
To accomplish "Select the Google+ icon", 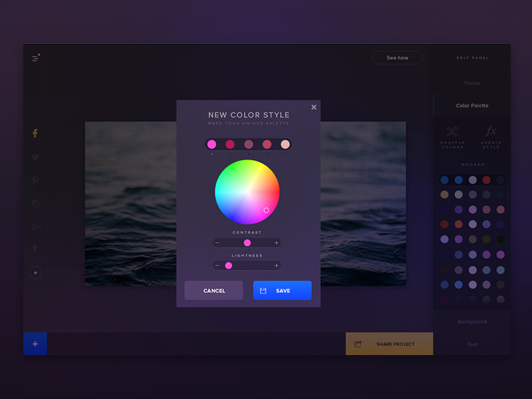I will pyautogui.click(x=35, y=226).
